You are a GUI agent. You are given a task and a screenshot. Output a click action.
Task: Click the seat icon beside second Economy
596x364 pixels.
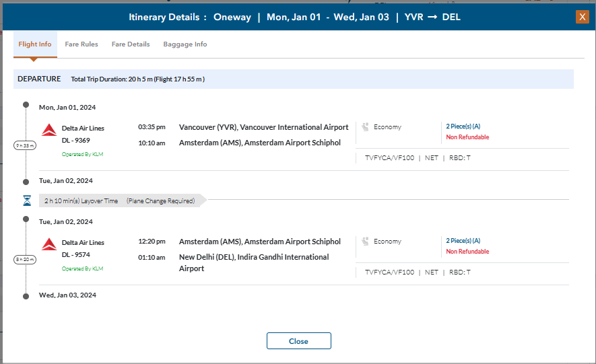click(x=365, y=241)
